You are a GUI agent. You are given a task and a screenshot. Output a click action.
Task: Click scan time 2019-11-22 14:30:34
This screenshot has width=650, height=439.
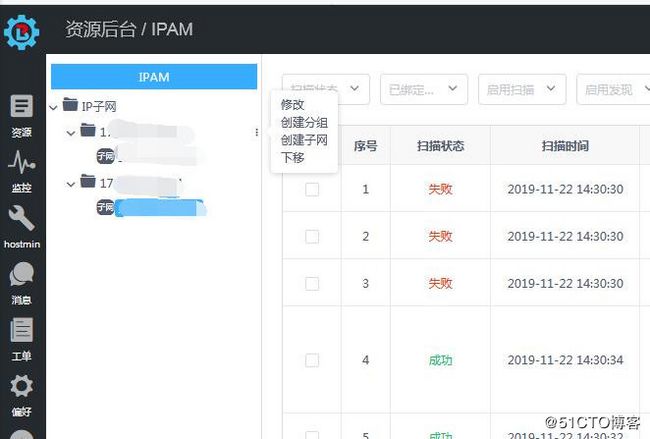[565, 360]
